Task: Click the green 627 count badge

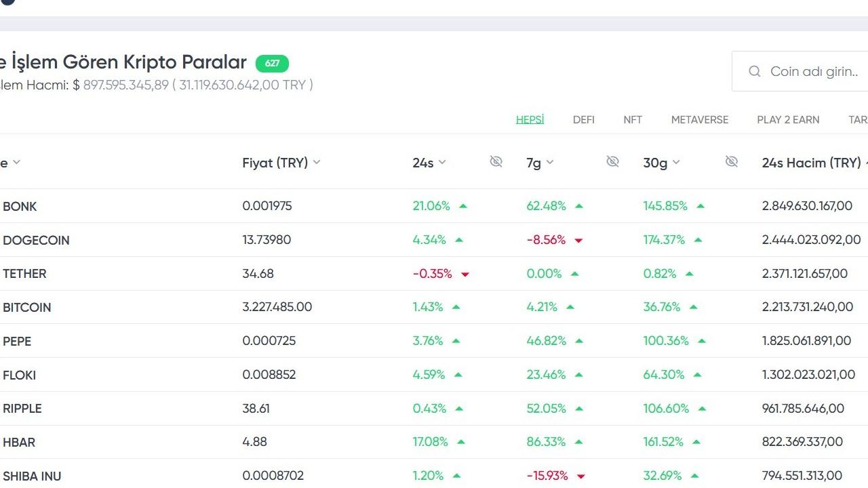Action: pyautogui.click(x=272, y=63)
